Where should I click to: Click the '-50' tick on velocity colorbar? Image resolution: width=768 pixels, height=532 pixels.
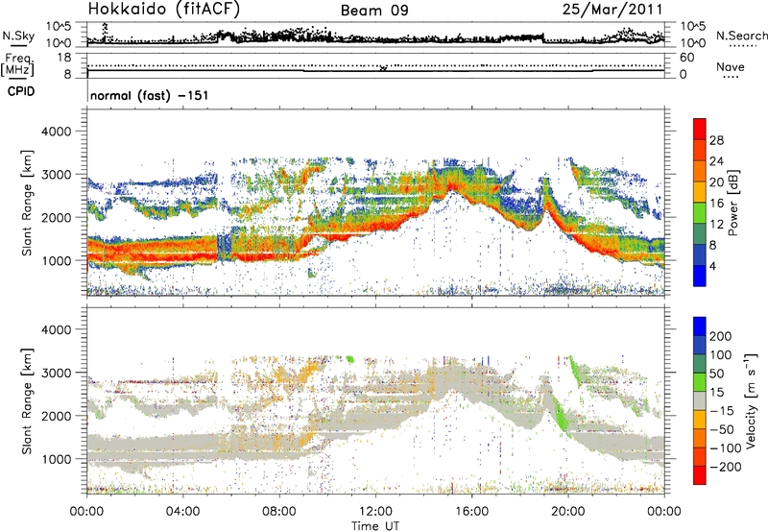click(x=722, y=429)
